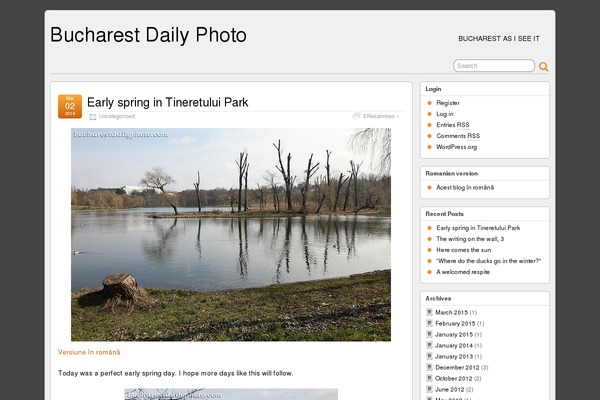The image size is (600, 400).
Task: Click the second photo thumbnail below the text
Action: click(231, 394)
